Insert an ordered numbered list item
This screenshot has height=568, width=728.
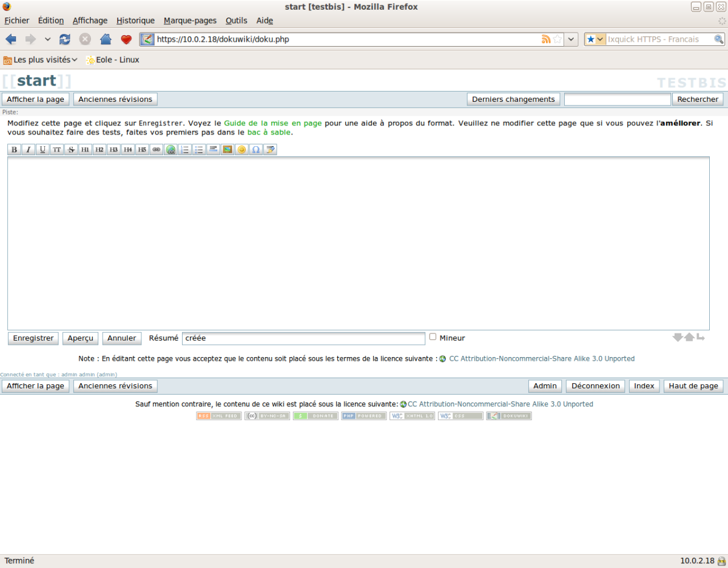pyautogui.click(x=185, y=150)
